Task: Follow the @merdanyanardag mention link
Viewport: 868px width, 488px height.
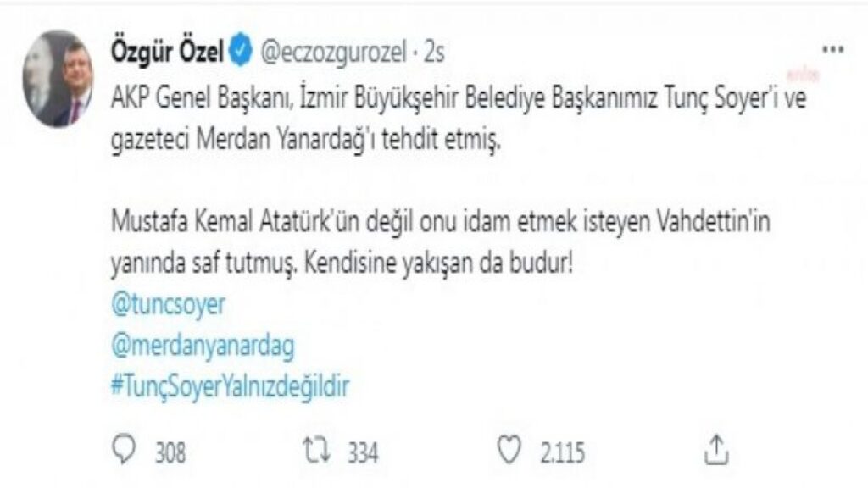Action: 203,347
